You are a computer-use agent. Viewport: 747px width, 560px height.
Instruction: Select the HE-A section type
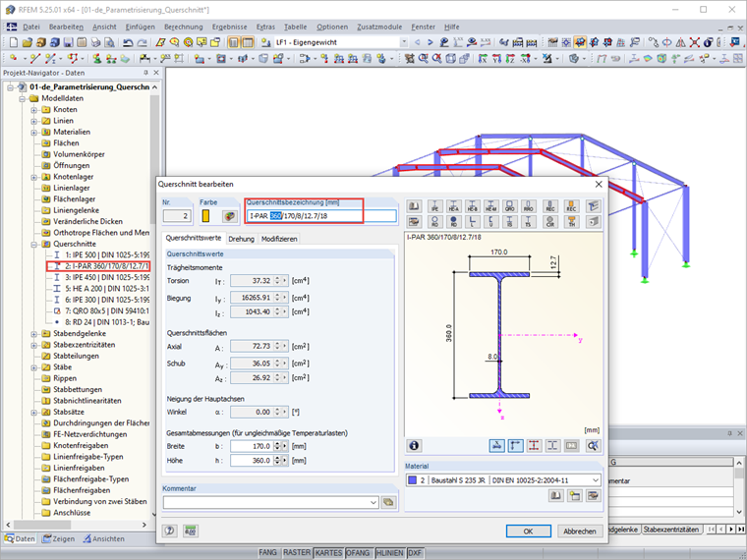[453, 206]
